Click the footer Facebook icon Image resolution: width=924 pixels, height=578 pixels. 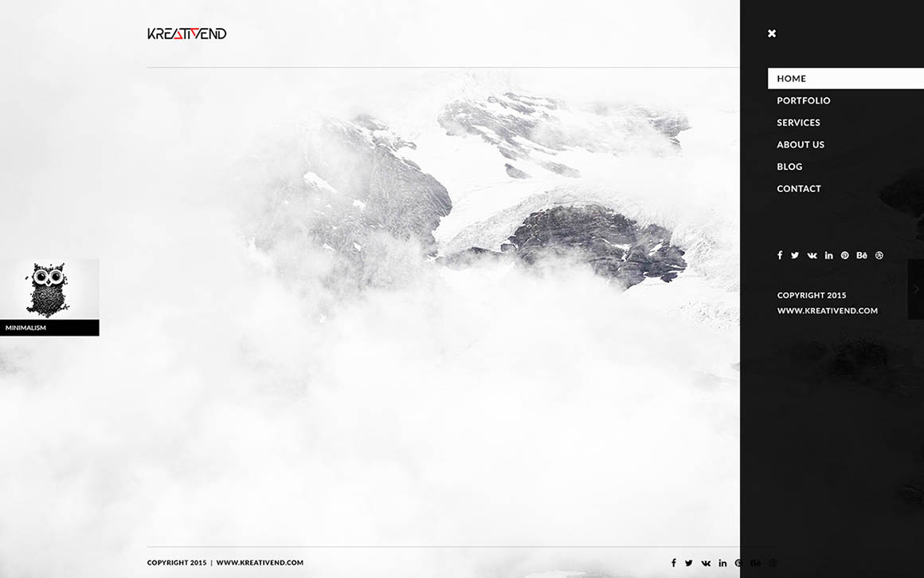pos(673,563)
